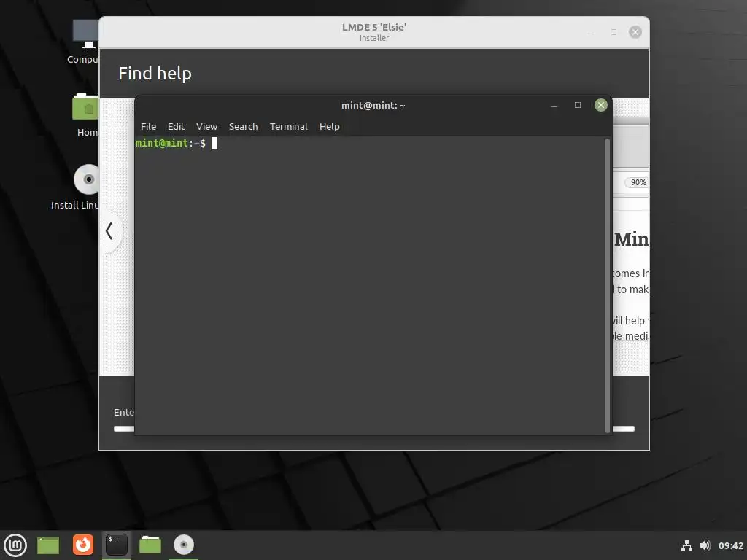Open the clock showing 09:42
Image resolution: width=747 pixels, height=560 pixels.
pyautogui.click(x=731, y=545)
